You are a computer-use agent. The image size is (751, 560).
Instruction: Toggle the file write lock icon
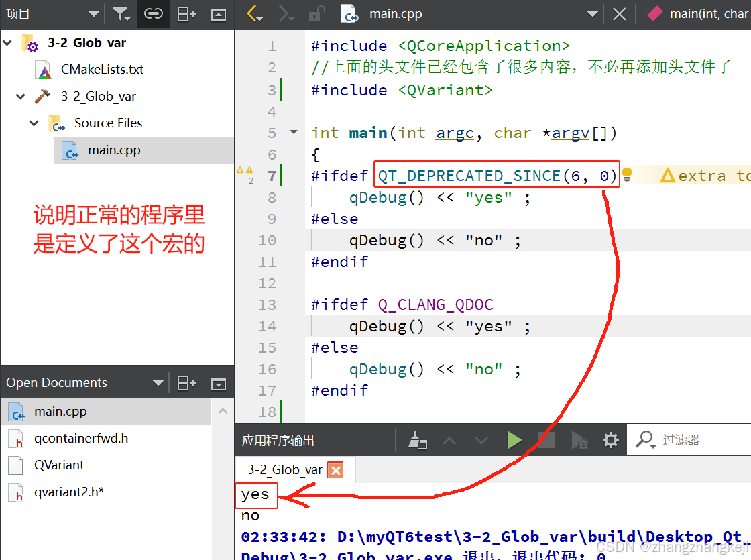click(316, 14)
